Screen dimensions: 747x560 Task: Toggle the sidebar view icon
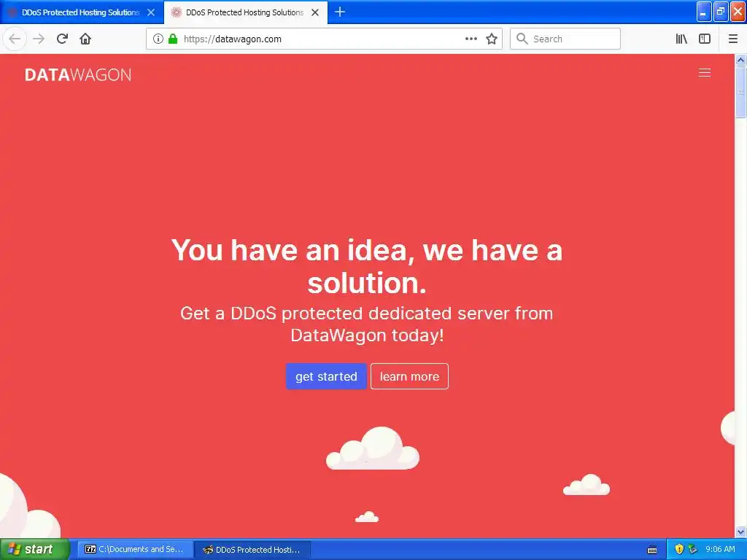pyautogui.click(x=705, y=39)
